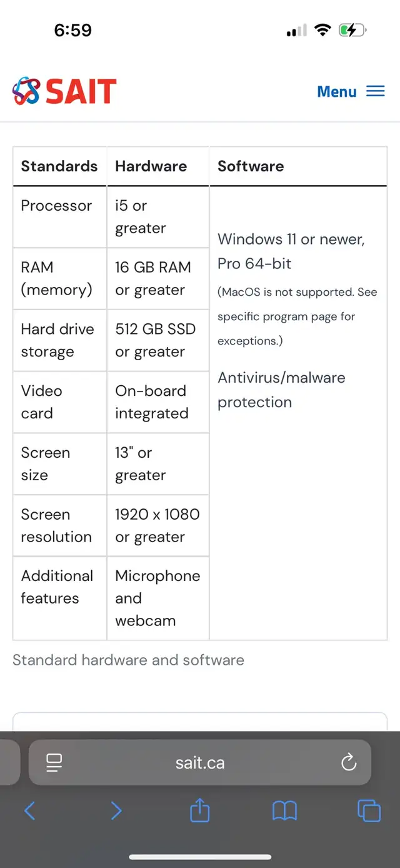Open the SAIT logo homepage
The width and height of the screenshot is (400, 868).
64,91
